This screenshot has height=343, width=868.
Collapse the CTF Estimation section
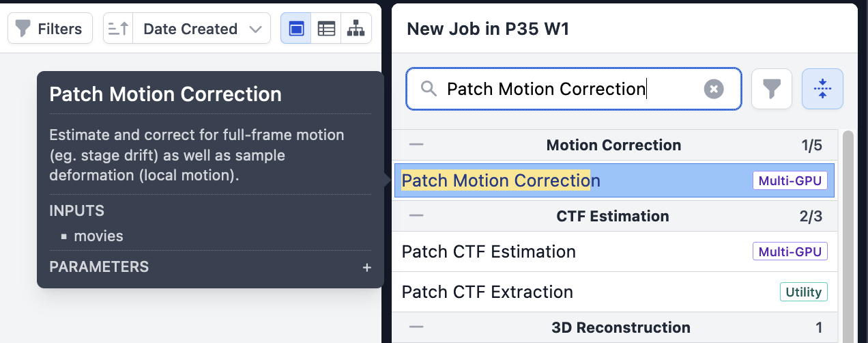(416, 216)
